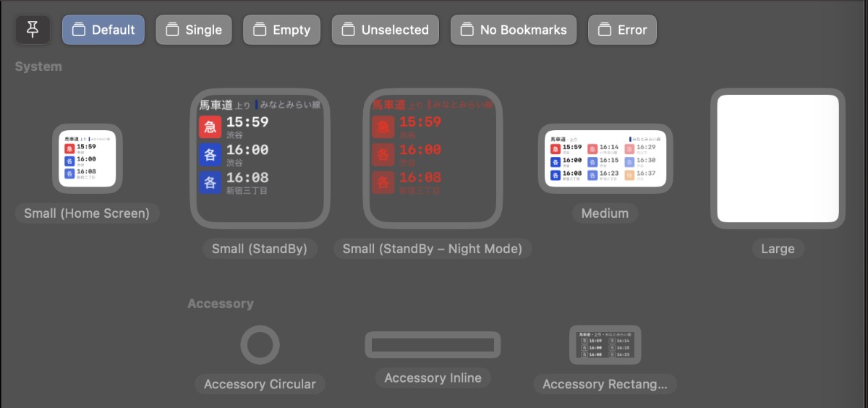The height and width of the screenshot is (408, 868).
Task: Click the red 急 badge in Small StandBy
Action: pyautogui.click(x=210, y=127)
